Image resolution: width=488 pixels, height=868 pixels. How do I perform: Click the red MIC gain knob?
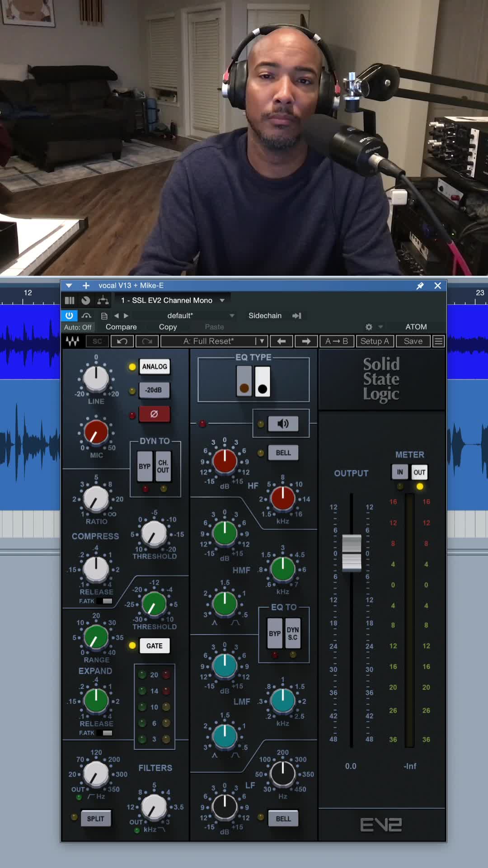96,432
